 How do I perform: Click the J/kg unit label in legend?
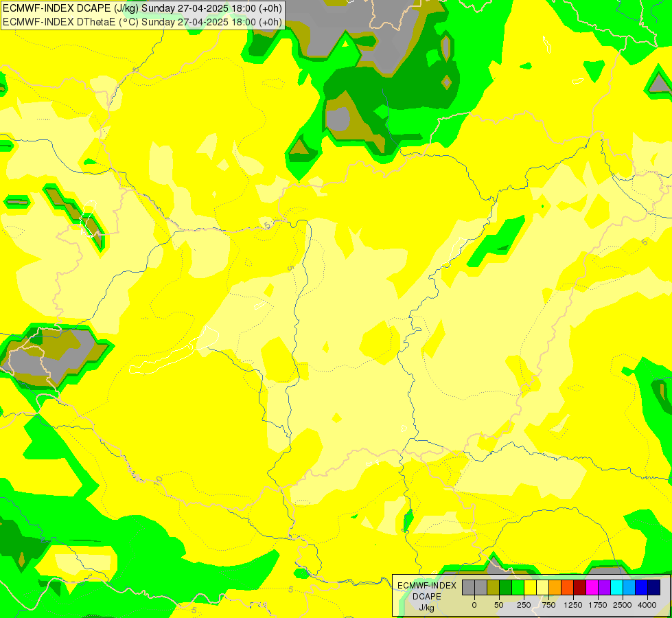pyautogui.click(x=427, y=608)
